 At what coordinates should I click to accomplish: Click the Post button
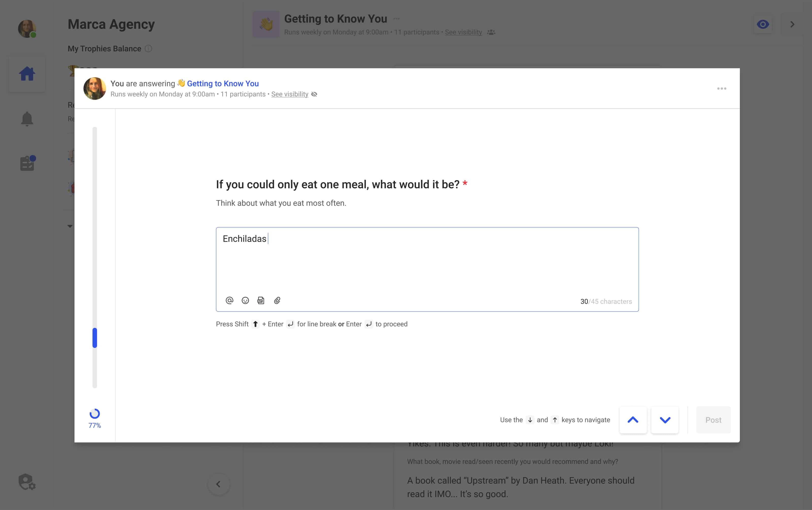[x=713, y=420]
